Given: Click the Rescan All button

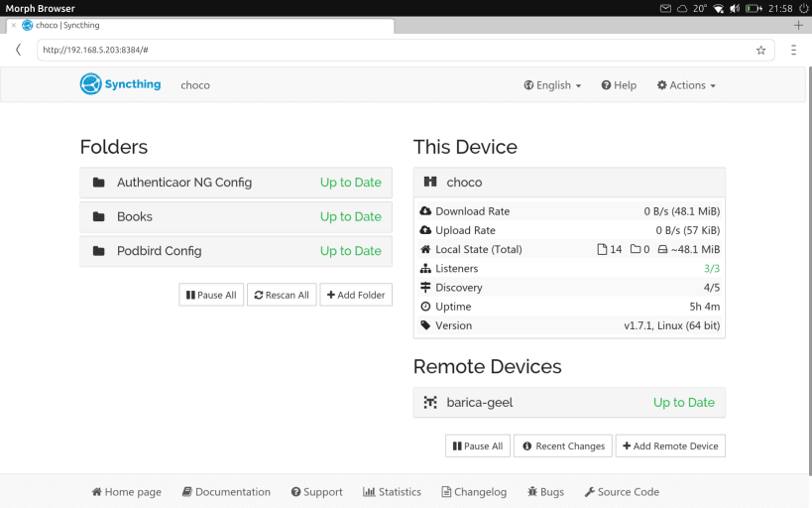Looking at the screenshot, I should 282,295.
